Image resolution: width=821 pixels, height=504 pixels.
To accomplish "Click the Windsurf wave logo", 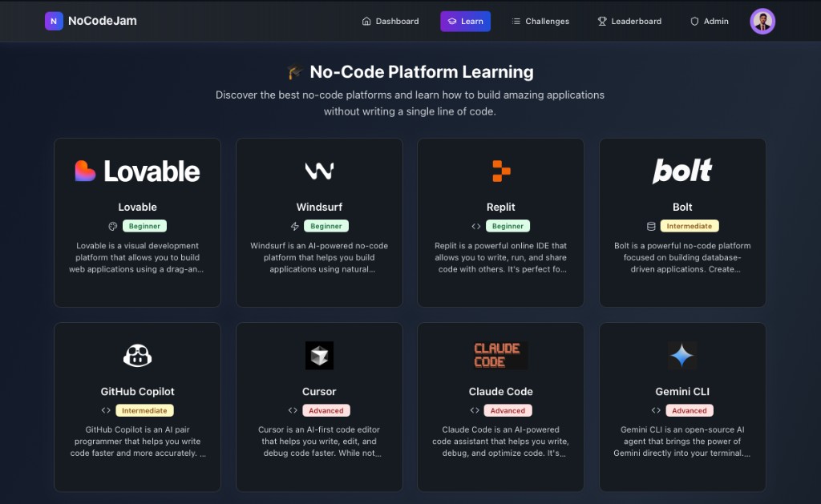I will (x=319, y=171).
